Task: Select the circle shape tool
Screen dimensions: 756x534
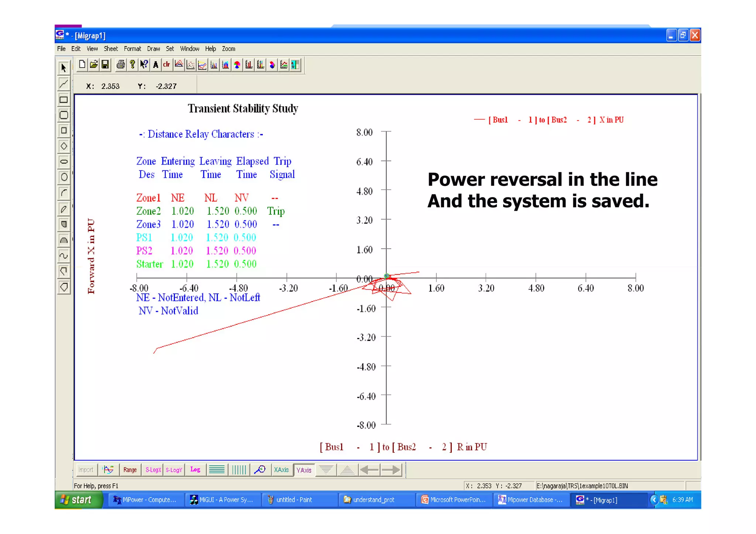Action: (x=63, y=177)
